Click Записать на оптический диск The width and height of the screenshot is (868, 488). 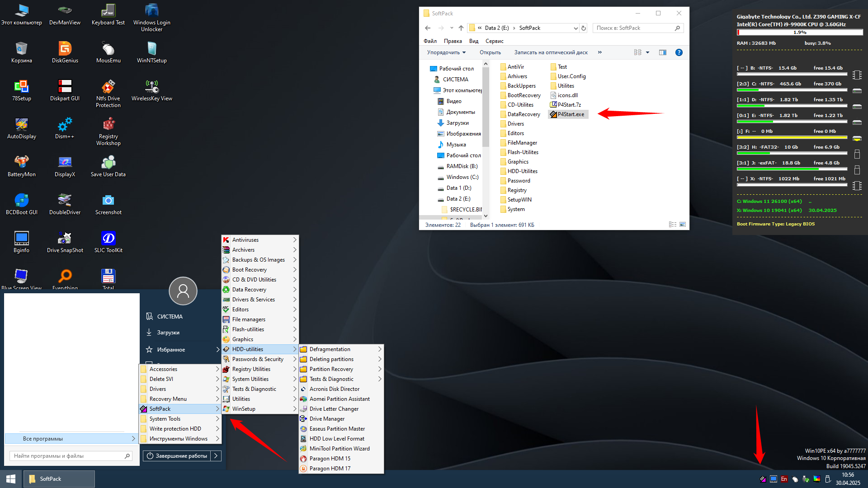[x=551, y=52]
